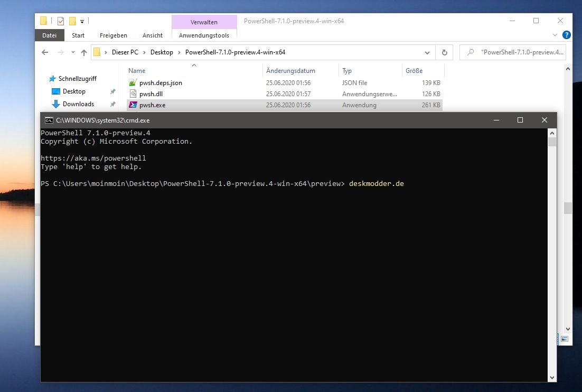Open the Datei menu tab
This screenshot has width=582, height=392.
pyautogui.click(x=49, y=35)
